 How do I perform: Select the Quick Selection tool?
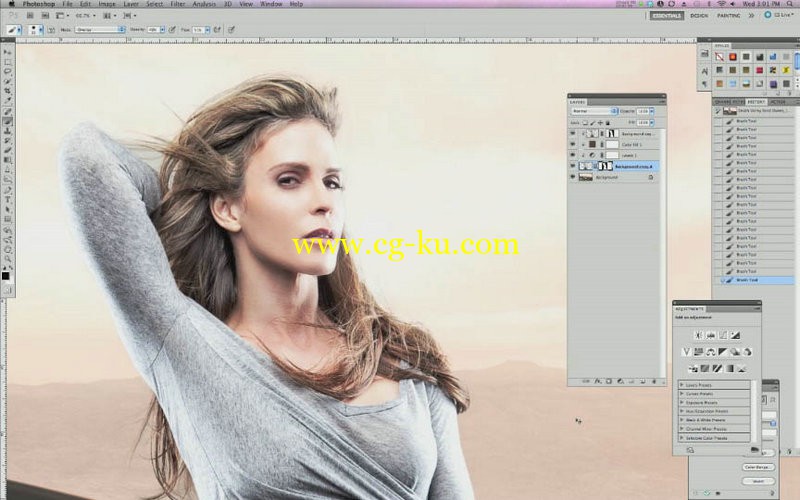pyautogui.click(x=7, y=81)
